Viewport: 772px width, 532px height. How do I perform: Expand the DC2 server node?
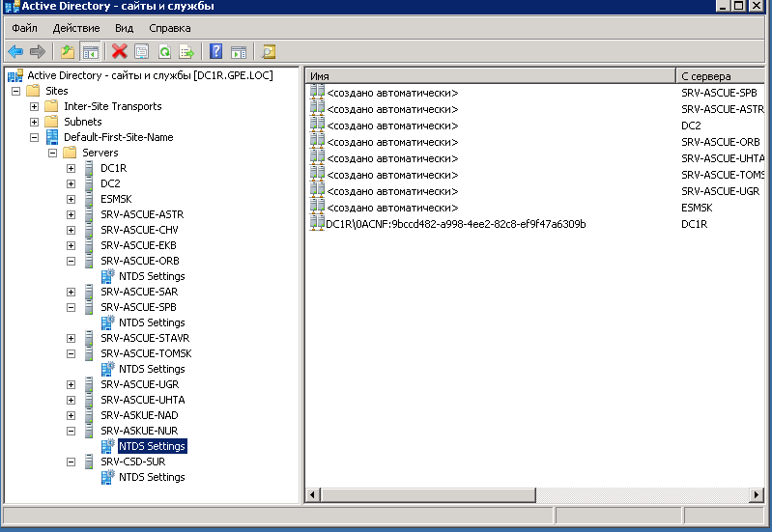pyautogui.click(x=71, y=183)
